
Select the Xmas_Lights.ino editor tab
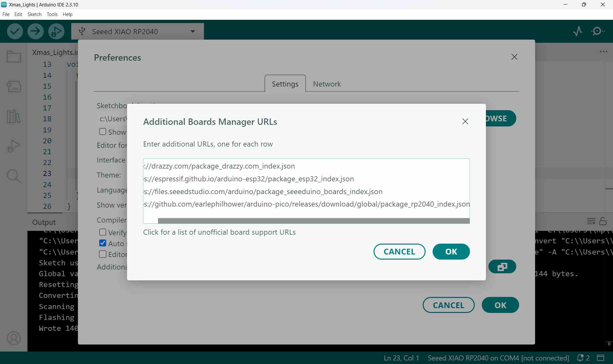[x=55, y=52]
